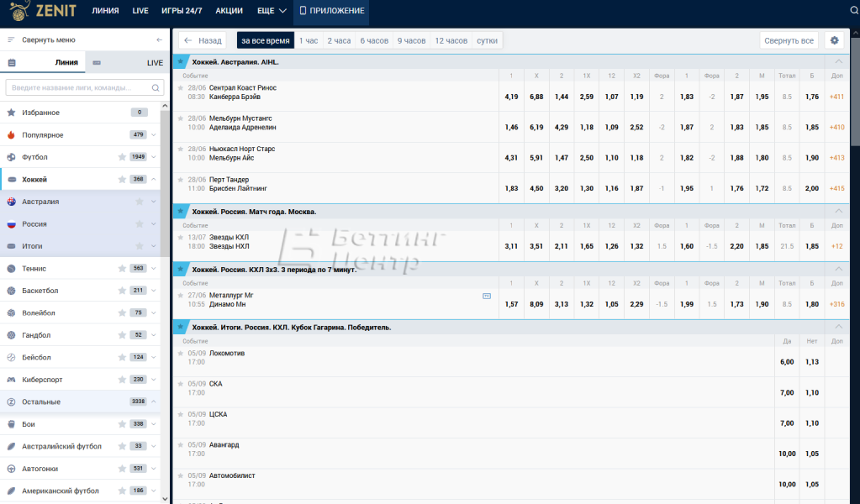Screen dimensions: 860x504
Task: Toggle favorite star for Теннис
Action: 122,269
